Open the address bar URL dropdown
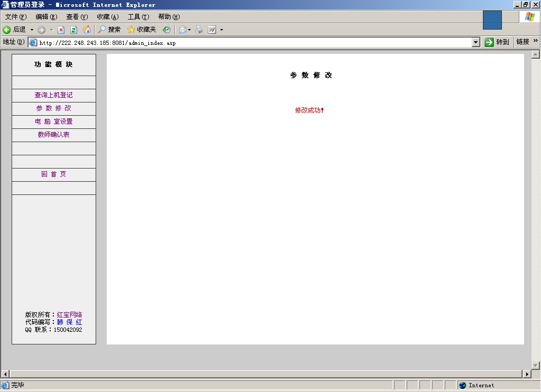Screen dimensions: 541x392 pyautogui.click(x=475, y=42)
